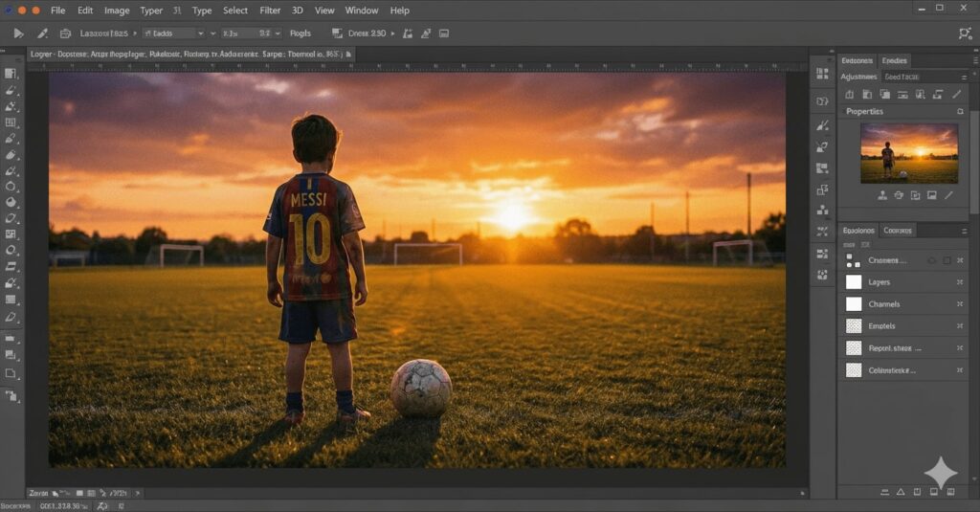Switch to the Adjustnees tab

(x=858, y=77)
